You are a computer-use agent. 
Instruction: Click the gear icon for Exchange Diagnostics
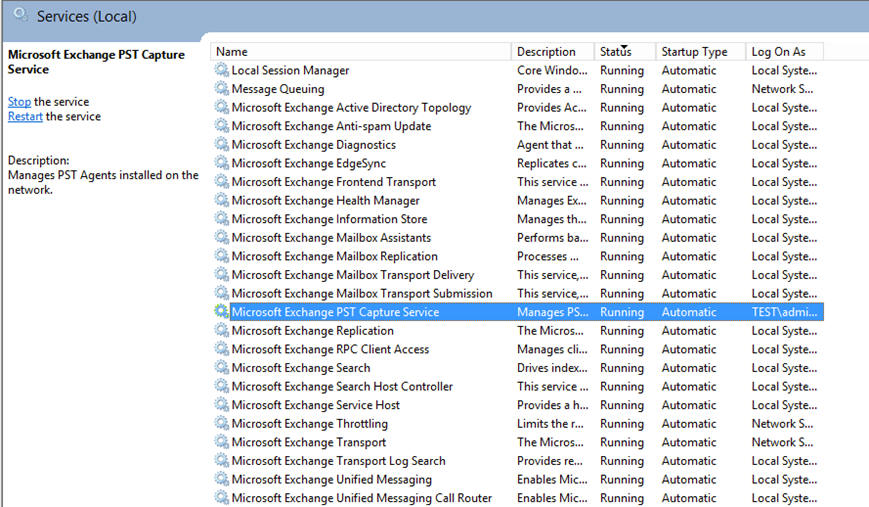(222, 144)
